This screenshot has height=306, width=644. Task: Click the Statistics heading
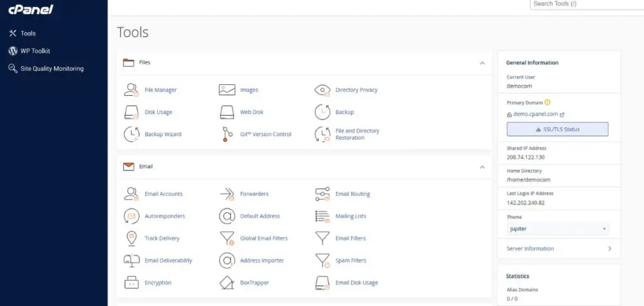tap(518, 276)
